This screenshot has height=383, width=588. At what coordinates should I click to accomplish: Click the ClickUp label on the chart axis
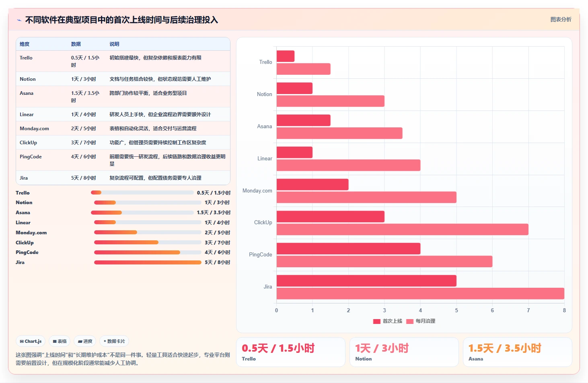click(263, 223)
